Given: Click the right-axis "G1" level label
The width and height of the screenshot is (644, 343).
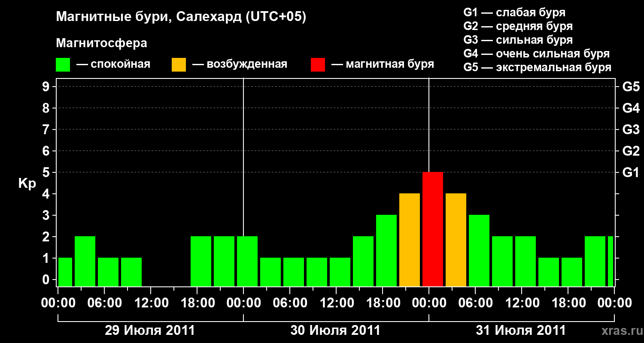Looking at the screenshot, I should tap(631, 172).
